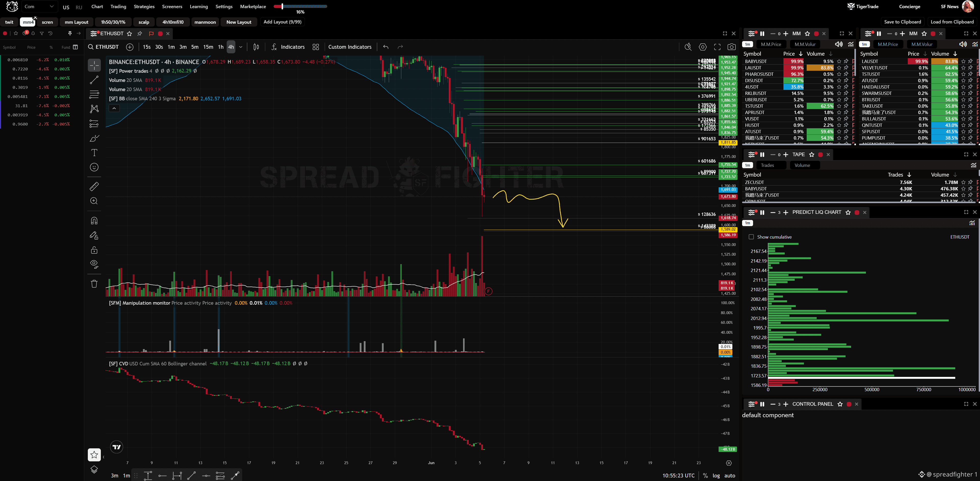Pause the TAPE widget
This screenshot has width=980, height=481.
click(762, 155)
